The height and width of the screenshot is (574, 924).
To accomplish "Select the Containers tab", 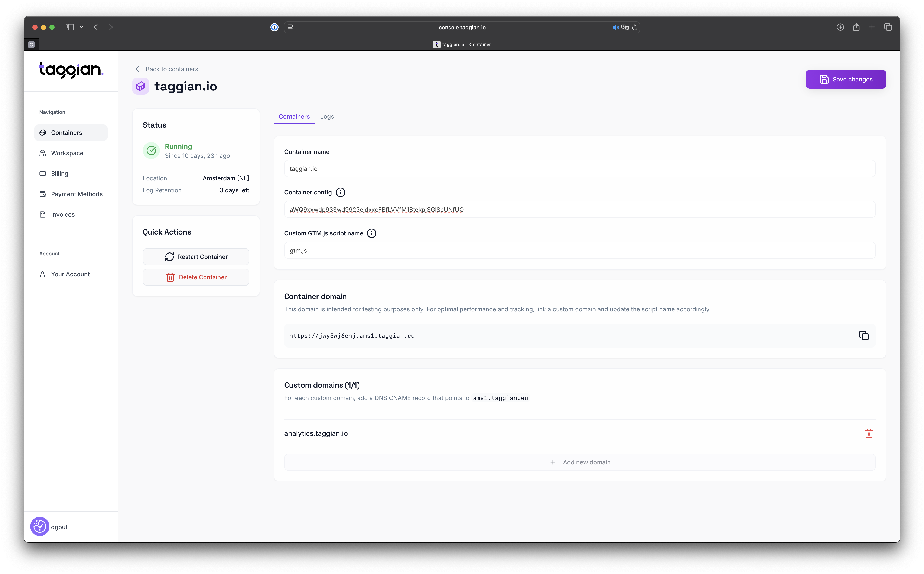I will (294, 117).
